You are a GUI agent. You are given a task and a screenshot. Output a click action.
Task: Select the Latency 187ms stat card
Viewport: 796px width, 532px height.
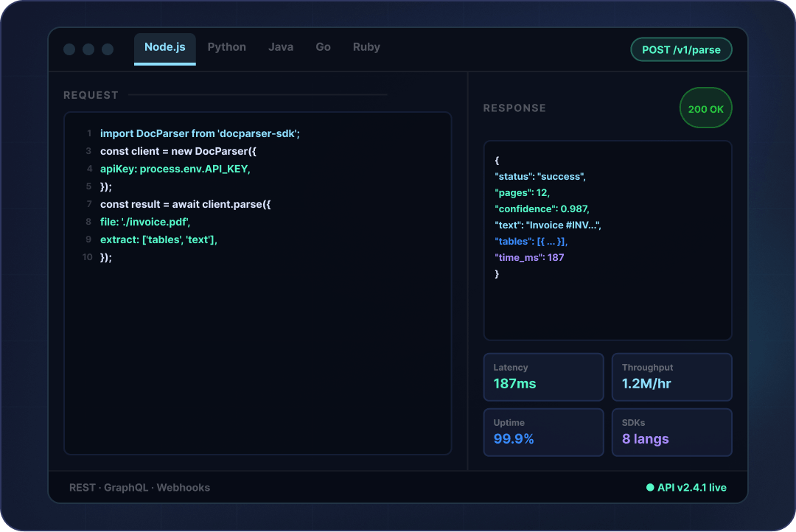[x=543, y=377]
